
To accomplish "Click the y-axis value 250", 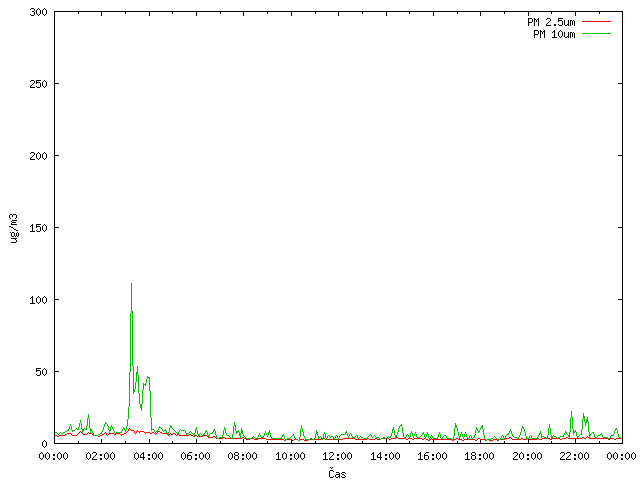I will pyautogui.click(x=38, y=84).
